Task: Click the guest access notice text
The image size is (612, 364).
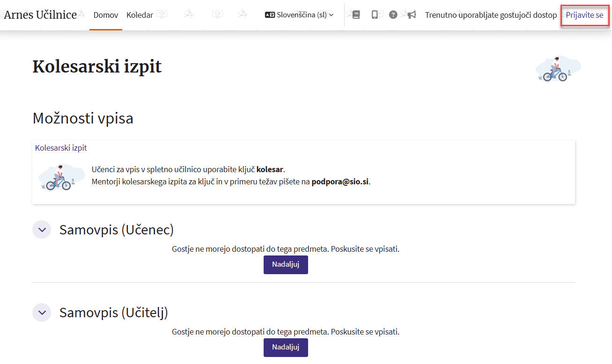Action: click(491, 15)
